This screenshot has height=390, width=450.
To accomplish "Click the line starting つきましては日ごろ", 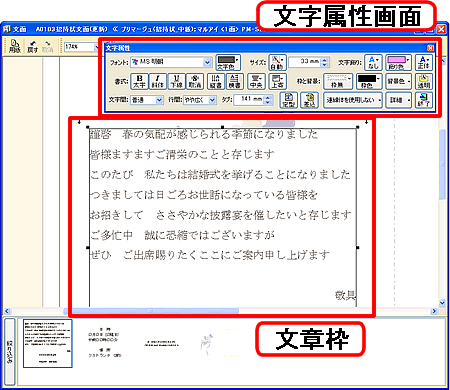I will pyautogui.click(x=204, y=195).
